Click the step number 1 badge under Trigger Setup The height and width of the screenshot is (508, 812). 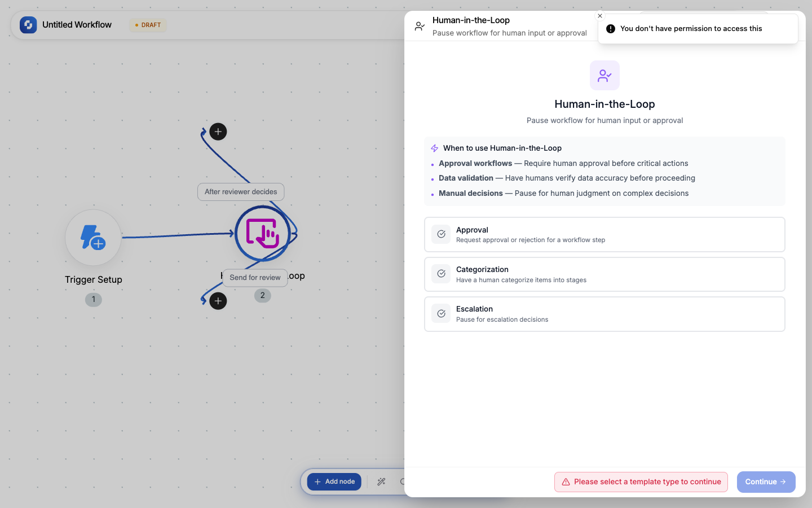pyautogui.click(x=94, y=300)
